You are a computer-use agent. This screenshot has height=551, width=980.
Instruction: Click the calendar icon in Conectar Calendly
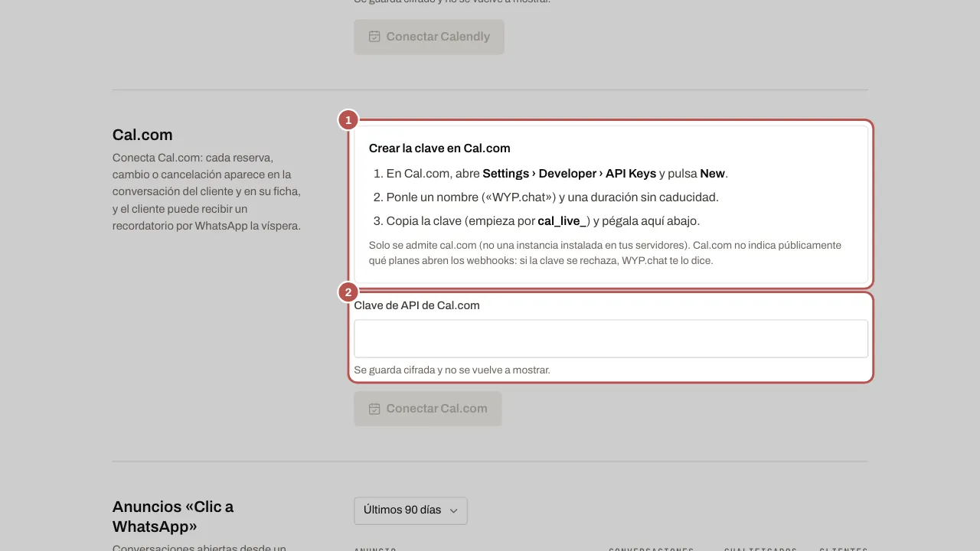374,37
